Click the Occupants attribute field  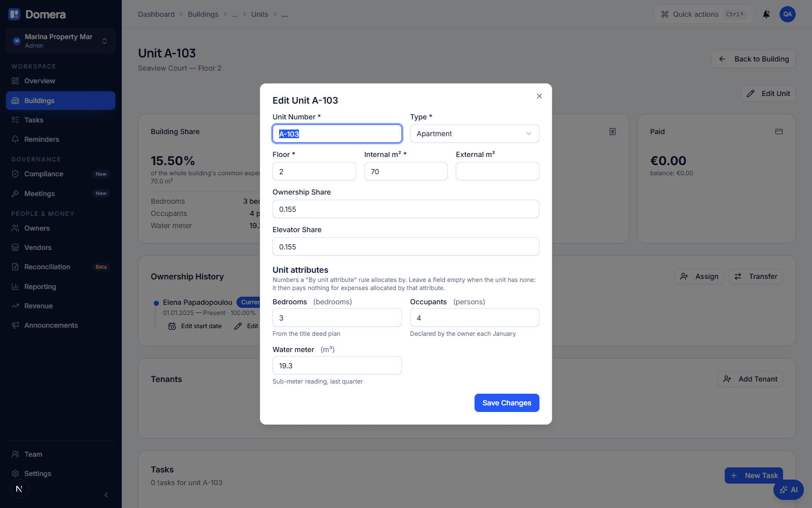coord(475,317)
